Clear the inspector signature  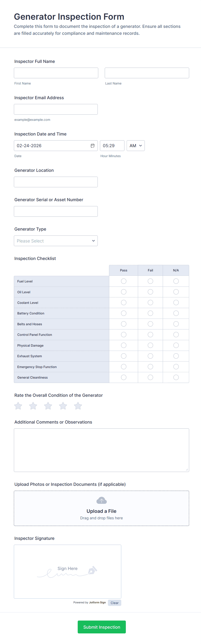(x=115, y=603)
